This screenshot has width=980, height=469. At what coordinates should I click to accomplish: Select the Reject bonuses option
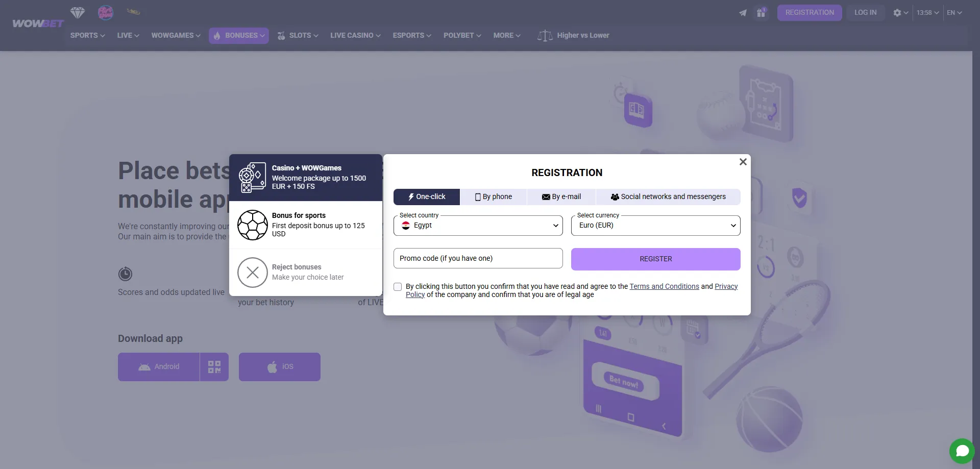click(306, 273)
